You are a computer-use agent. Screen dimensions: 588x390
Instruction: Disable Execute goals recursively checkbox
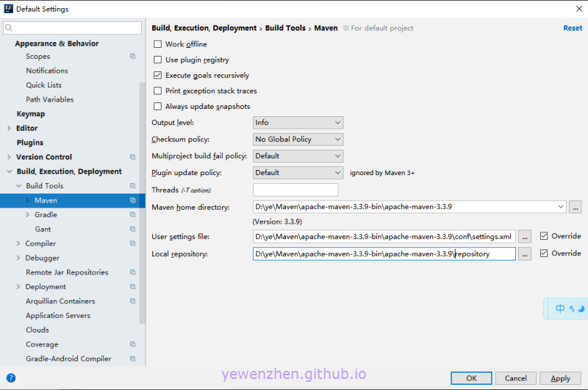click(157, 76)
